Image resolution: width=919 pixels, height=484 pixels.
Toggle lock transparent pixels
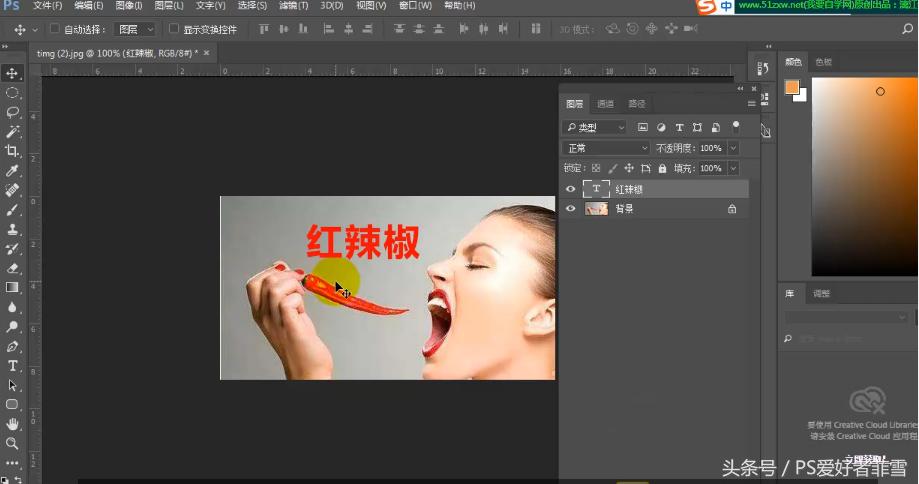tap(596, 168)
